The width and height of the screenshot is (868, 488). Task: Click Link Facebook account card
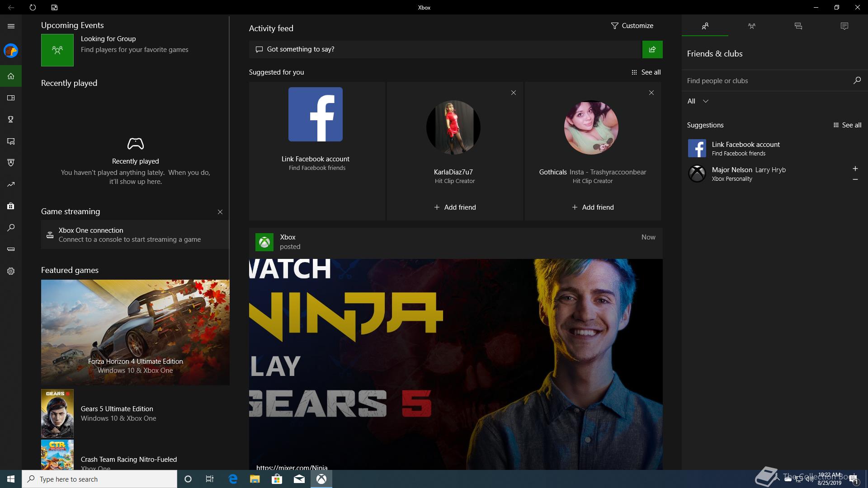(317, 151)
